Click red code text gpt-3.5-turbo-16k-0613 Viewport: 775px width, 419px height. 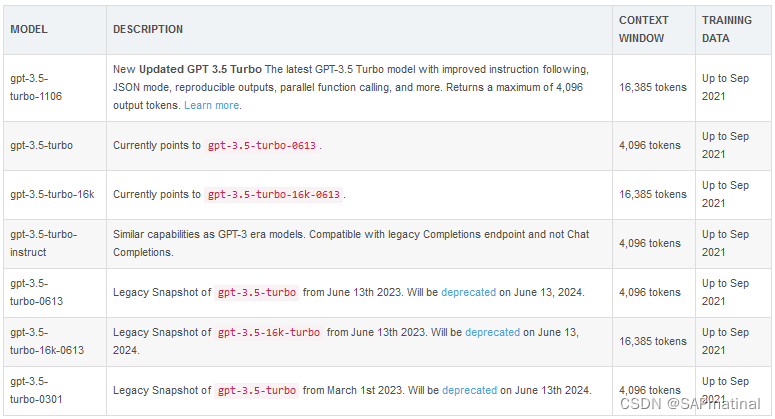[274, 194]
